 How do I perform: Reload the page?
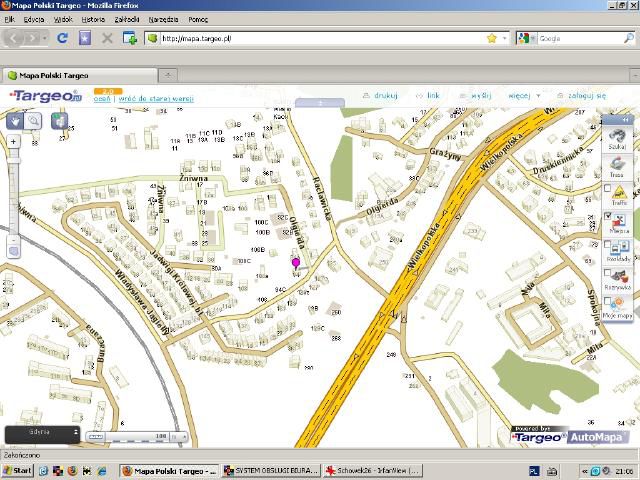click(62, 38)
